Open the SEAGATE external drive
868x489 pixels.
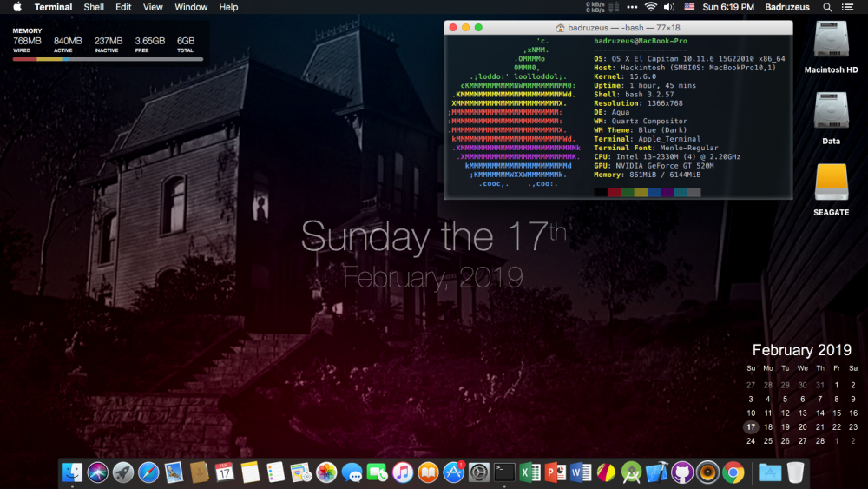831,182
